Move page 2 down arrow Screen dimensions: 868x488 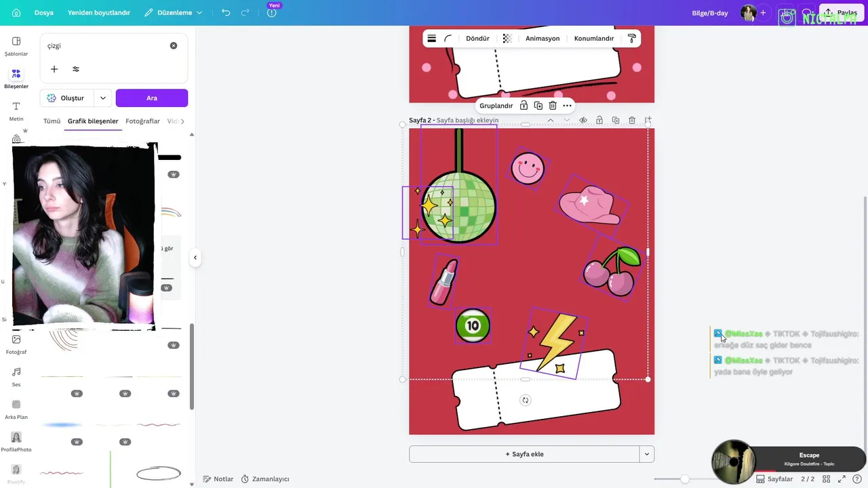coord(567,120)
